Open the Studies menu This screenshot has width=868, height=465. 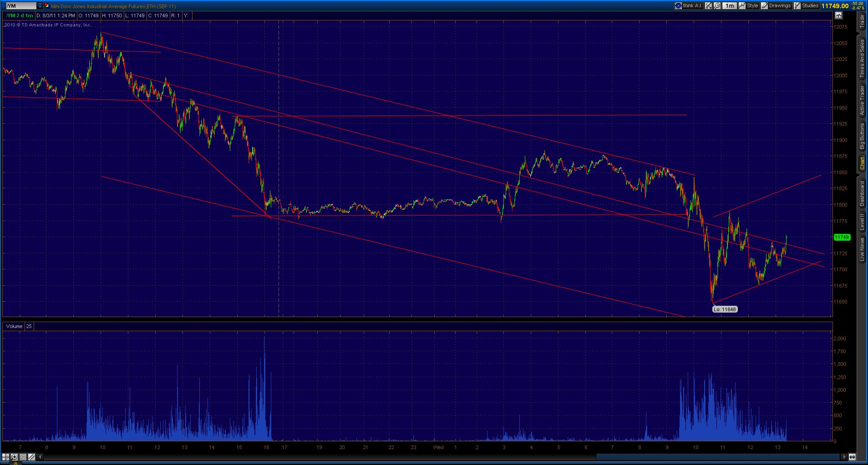806,6
